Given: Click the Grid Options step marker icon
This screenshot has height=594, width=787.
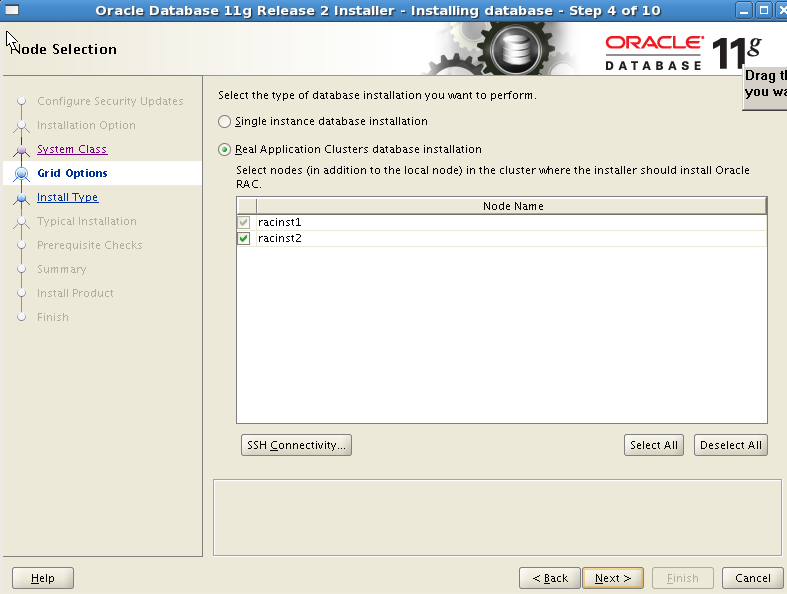Looking at the screenshot, I should click(21, 174).
